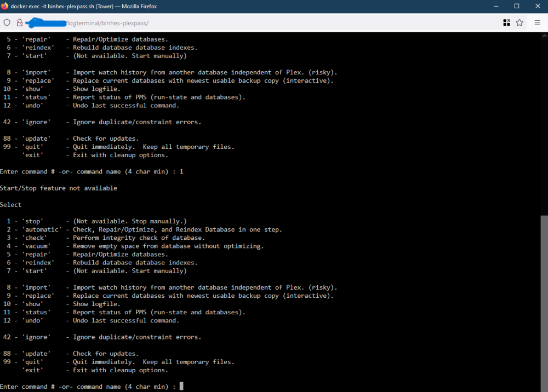Click the insecure connection lock icon
The width and height of the screenshot is (548, 392).
pos(20,22)
